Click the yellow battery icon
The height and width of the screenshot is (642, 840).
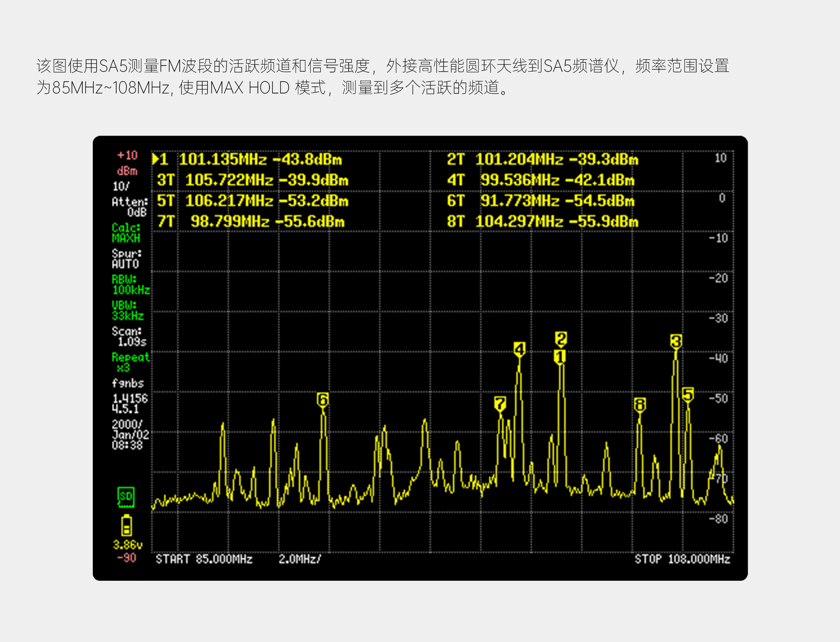pos(126,525)
